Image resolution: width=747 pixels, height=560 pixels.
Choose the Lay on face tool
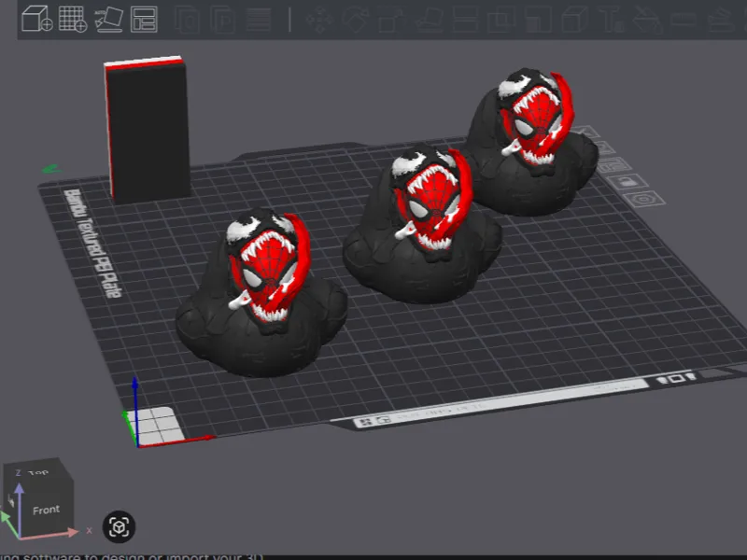pyautogui.click(x=429, y=20)
